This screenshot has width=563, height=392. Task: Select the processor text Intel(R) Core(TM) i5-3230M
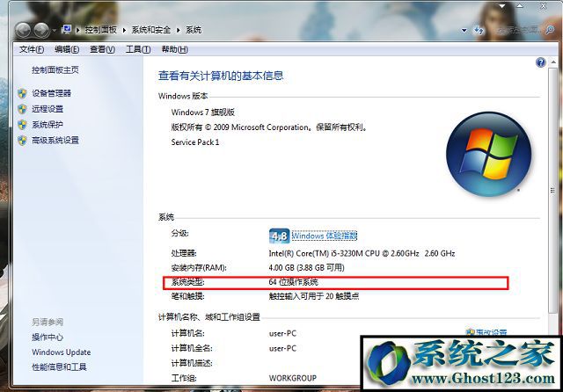362,253
